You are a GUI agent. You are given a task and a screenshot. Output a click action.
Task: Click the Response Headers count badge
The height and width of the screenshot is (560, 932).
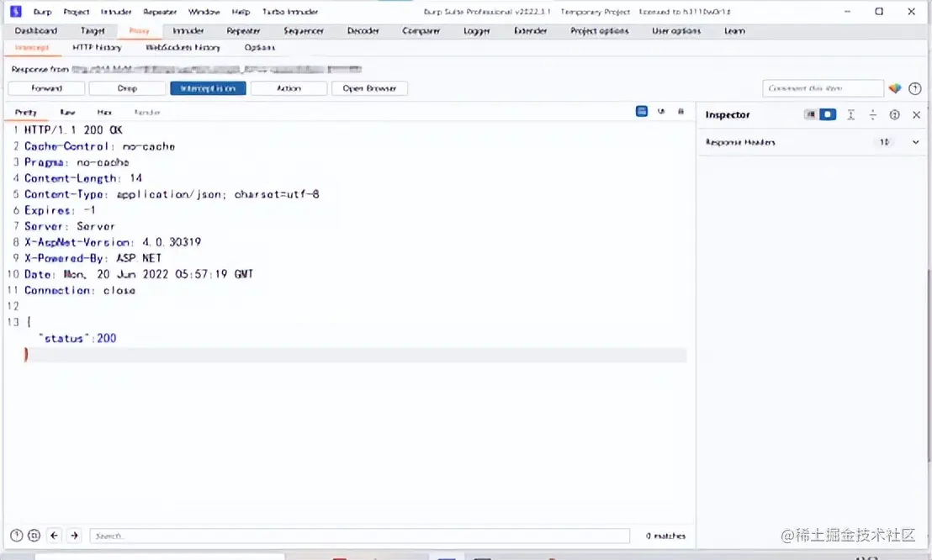884,142
